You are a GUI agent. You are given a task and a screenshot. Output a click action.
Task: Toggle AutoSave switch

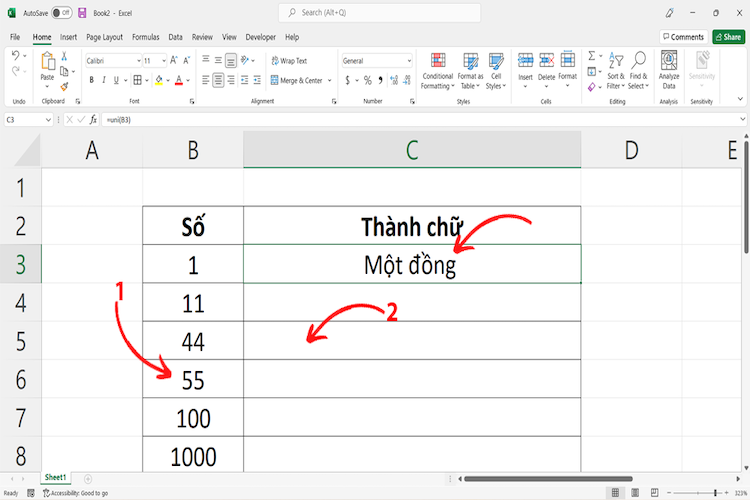[x=62, y=13]
